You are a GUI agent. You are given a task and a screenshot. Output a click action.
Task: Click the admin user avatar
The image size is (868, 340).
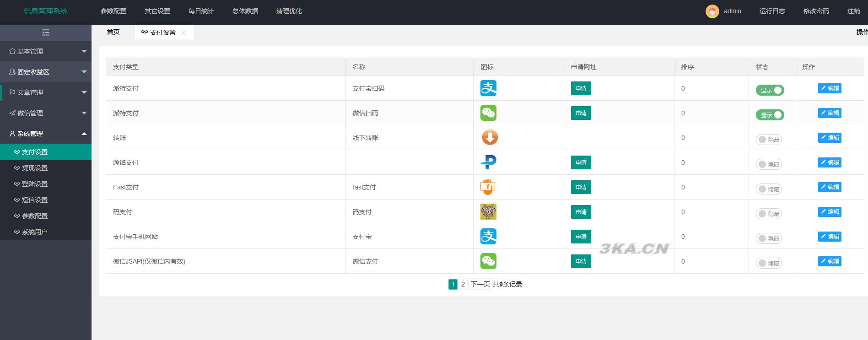point(712,11)
